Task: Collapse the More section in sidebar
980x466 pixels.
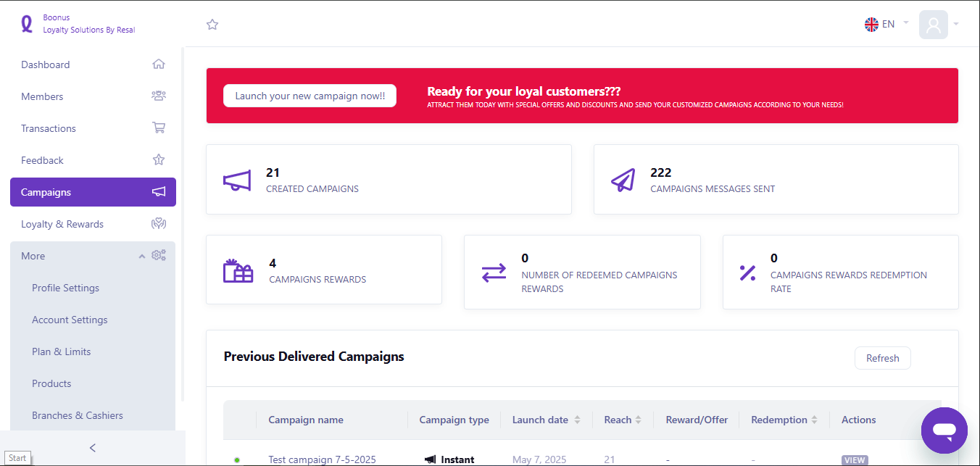Action: pyautogui.click(x=142, y=256)
